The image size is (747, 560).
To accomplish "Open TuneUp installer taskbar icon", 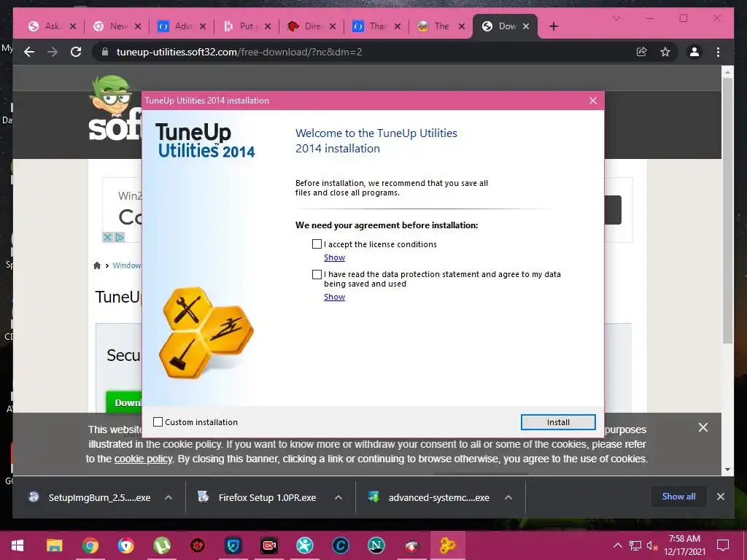I will click(448, 545).
